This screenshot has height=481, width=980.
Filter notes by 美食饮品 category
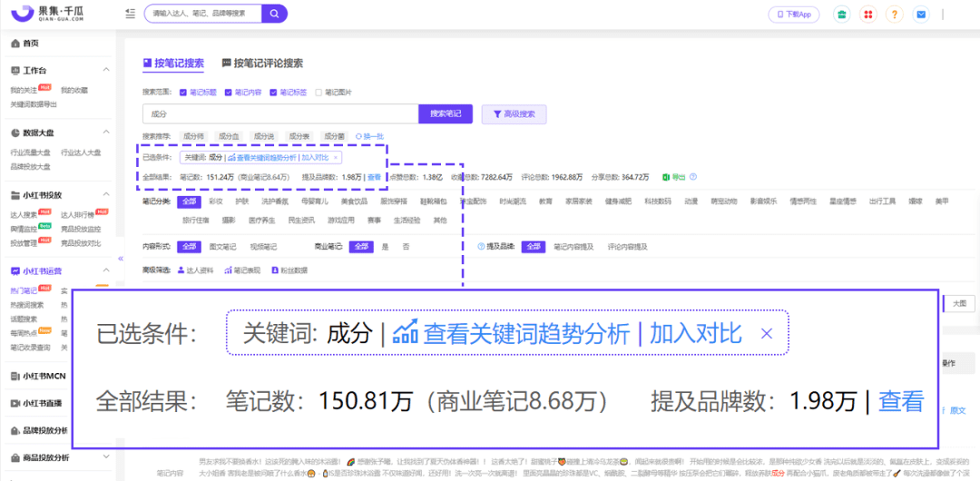coord(353,201)
